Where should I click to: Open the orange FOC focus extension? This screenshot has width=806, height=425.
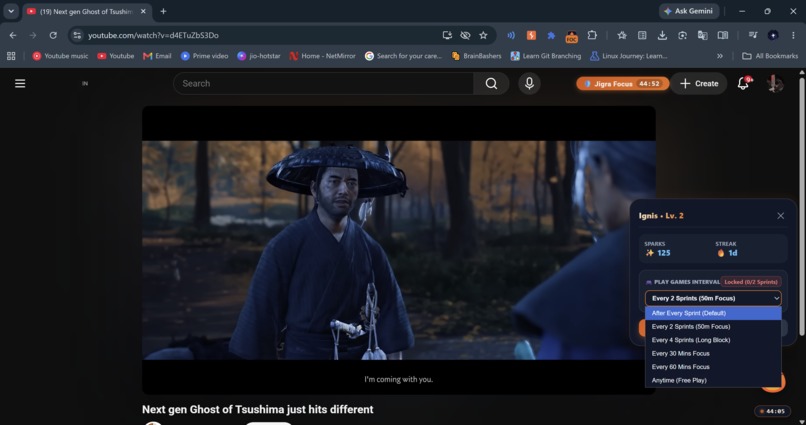tap(572, 36)
